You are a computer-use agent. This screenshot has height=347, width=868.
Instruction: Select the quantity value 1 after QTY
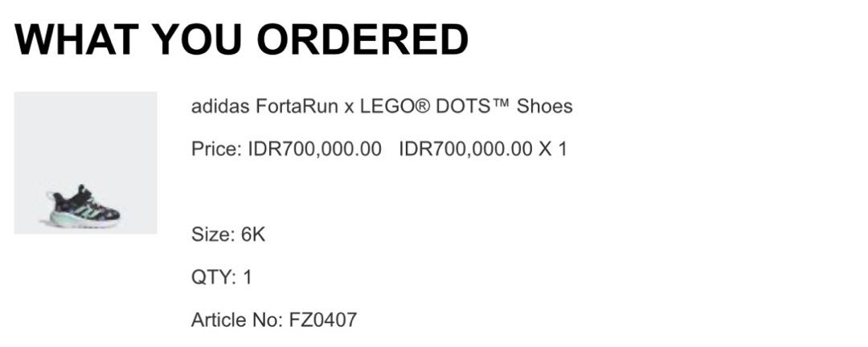248,278
